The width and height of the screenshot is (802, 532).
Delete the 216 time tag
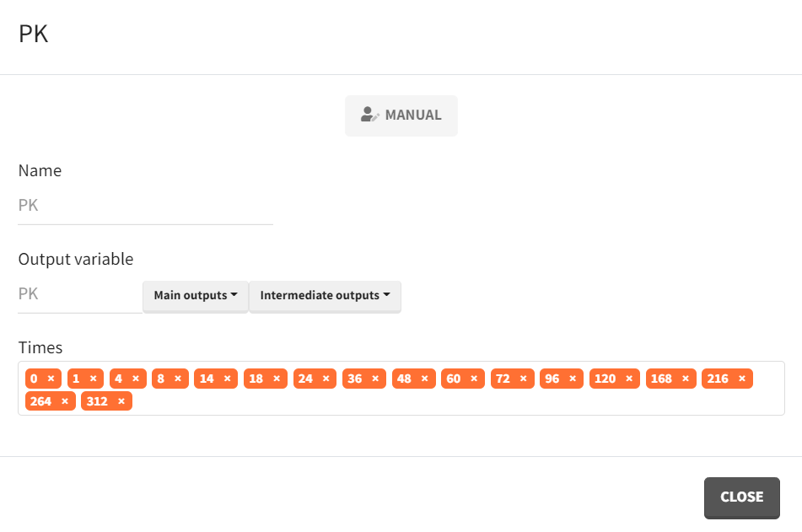(x=742, y=379)
